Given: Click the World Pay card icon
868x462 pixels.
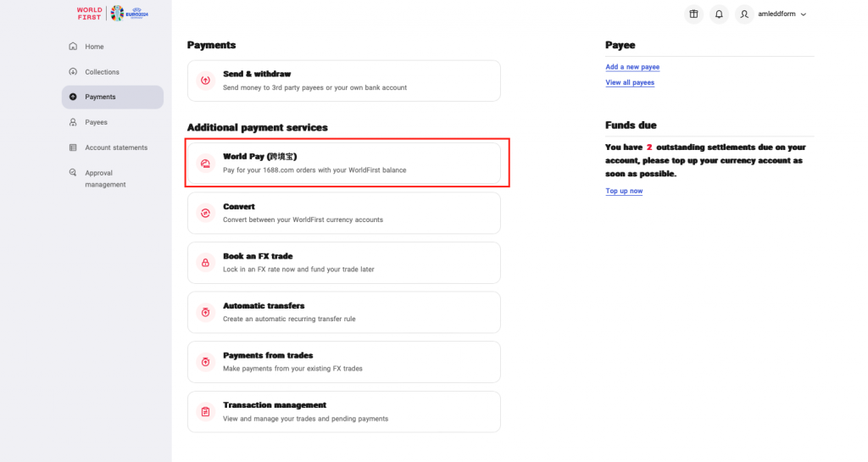Looking at the screenshot, I should click(x=205, y=164).
